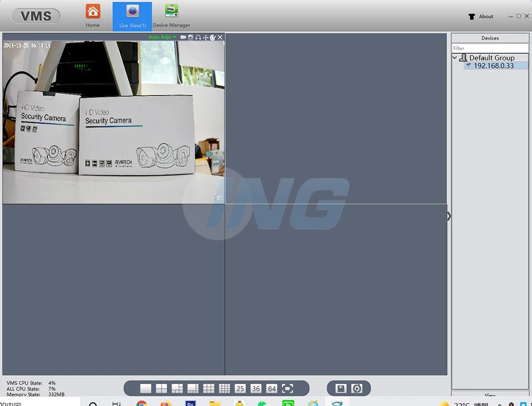The height and width of the screenshot is (406, 532).
Task: Toggle the headphone audio icon
Action: coord(198,37)
